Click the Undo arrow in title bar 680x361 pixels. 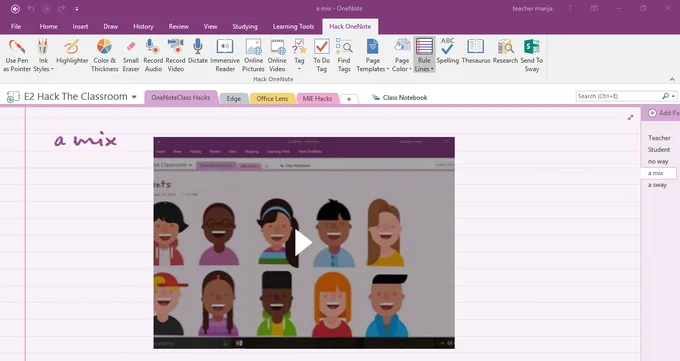click(31, 9)
